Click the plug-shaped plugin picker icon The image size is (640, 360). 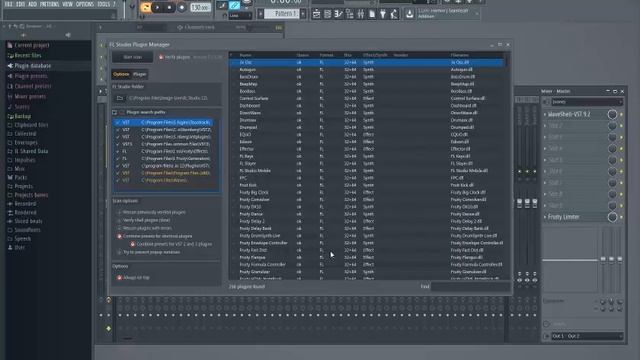pyautogui.click(x=383, y=14)
